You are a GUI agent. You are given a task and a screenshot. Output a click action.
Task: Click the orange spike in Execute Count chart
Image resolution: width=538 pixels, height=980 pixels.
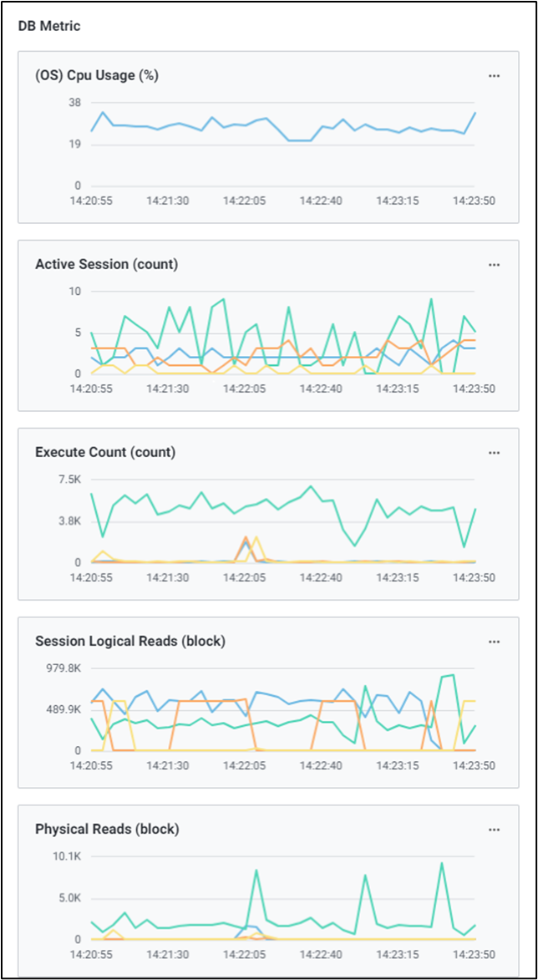coord(246,539)
